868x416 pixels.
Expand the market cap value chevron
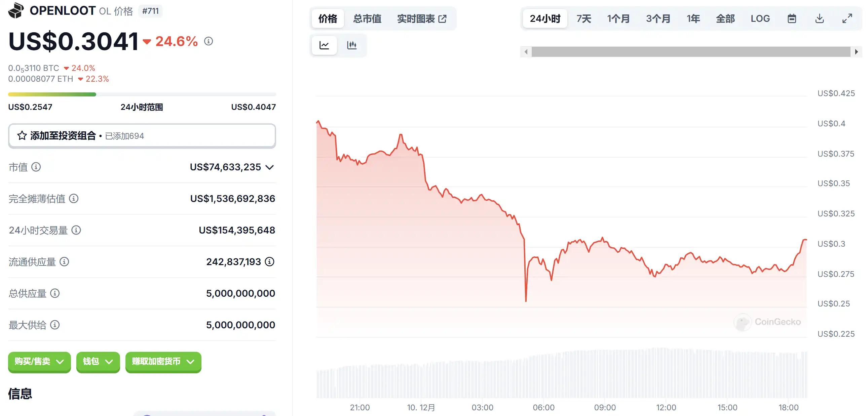click(270, 167)
